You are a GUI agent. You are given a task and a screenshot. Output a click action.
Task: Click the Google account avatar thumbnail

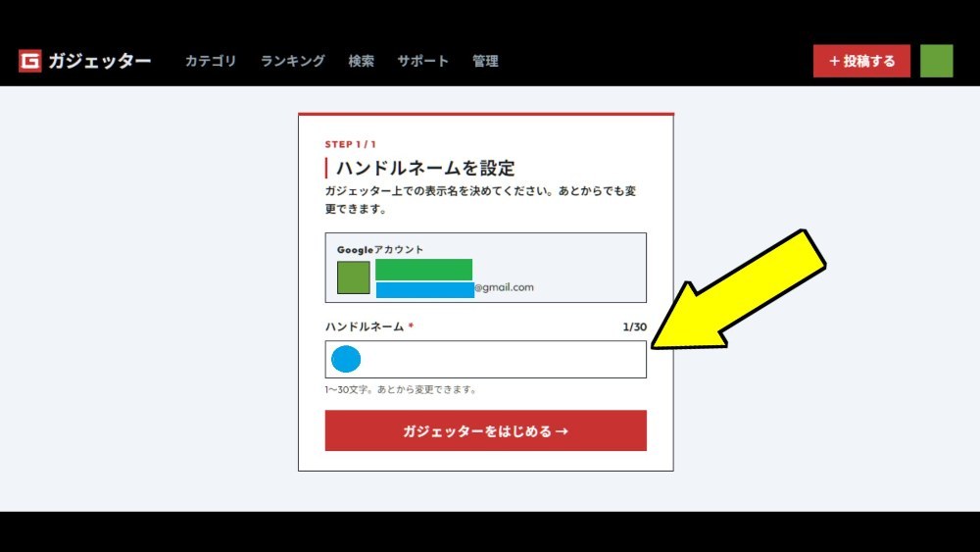354,277
